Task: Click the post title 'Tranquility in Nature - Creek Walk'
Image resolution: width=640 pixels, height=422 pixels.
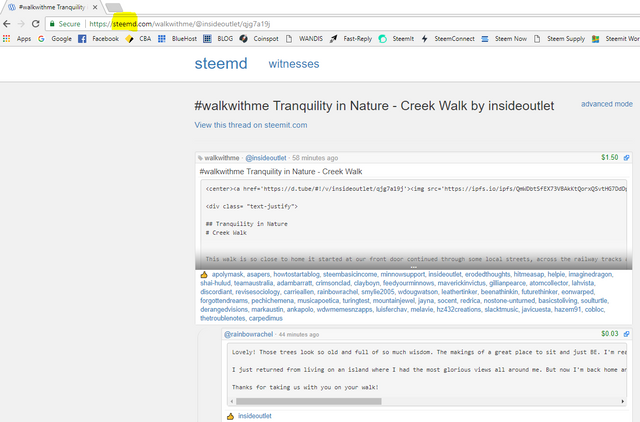Action: pos(281,172)
